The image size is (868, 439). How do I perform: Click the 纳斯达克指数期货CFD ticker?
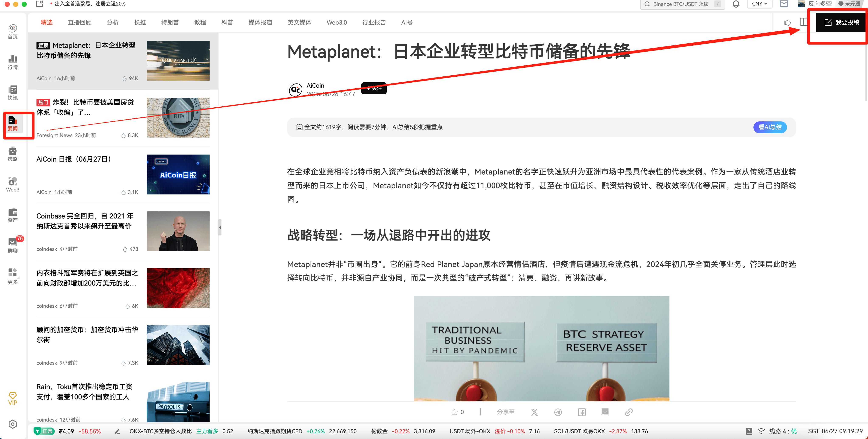tap(302, 431)
